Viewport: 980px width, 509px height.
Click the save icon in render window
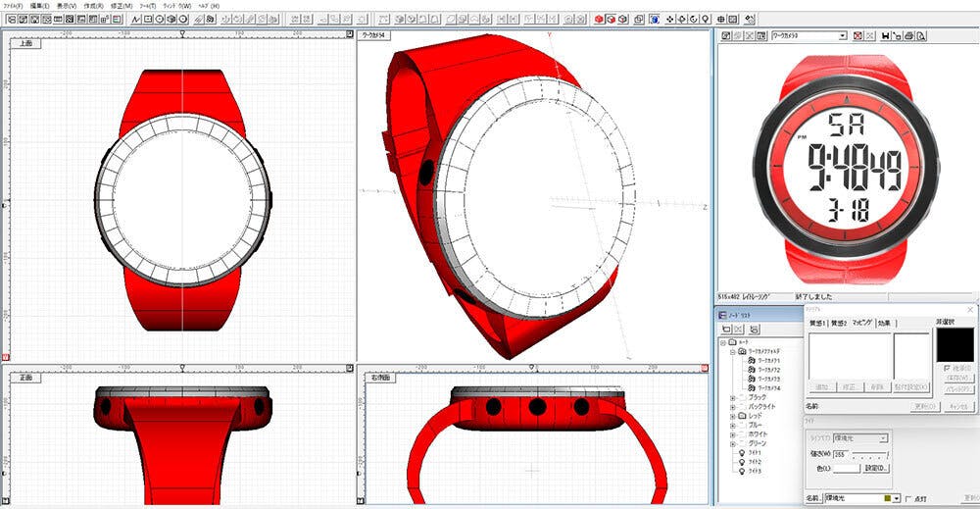click(885, 36)
